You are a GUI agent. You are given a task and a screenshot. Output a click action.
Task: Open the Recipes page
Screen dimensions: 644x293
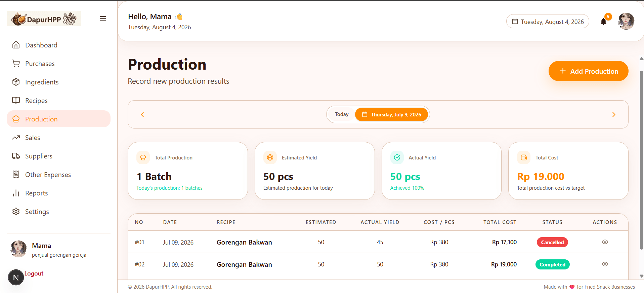coord(58,101)
